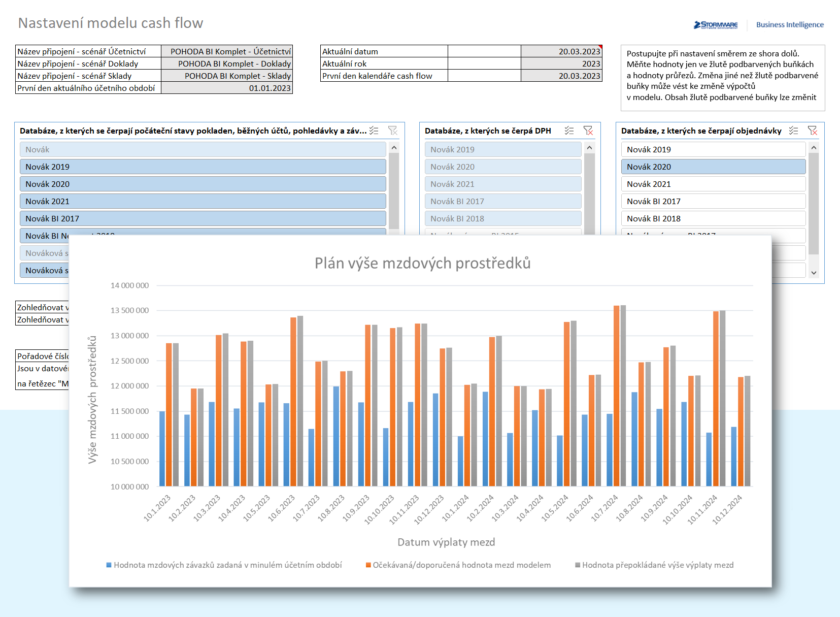Click the instruction text box Postupujte při nastavení
This screenshot has height=617, width=840.
[723, 78]
